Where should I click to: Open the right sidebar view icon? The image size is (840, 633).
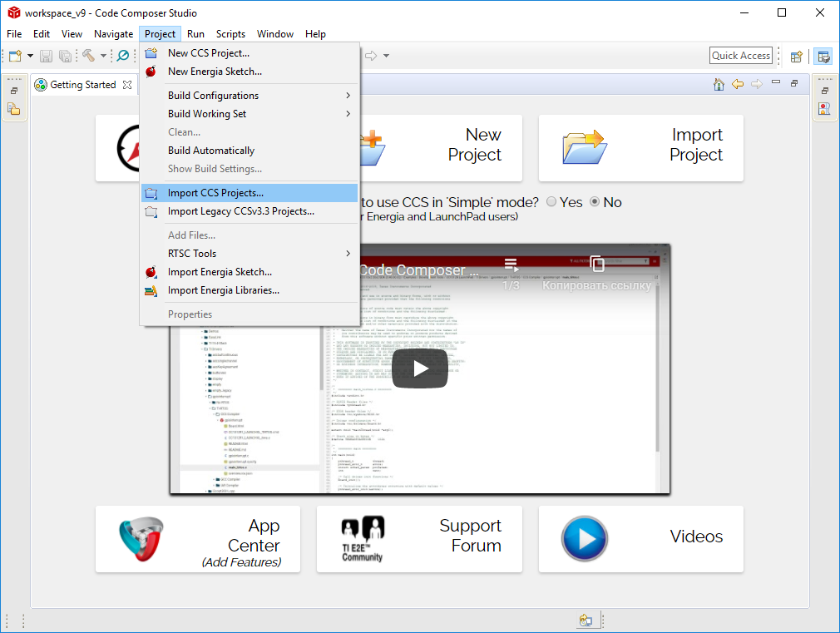pos(824,109)
